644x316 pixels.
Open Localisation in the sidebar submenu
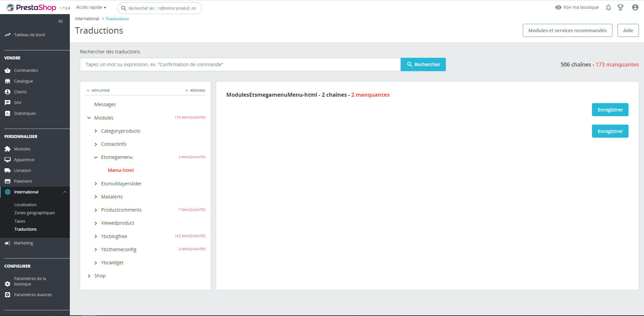tap(26, 205)
